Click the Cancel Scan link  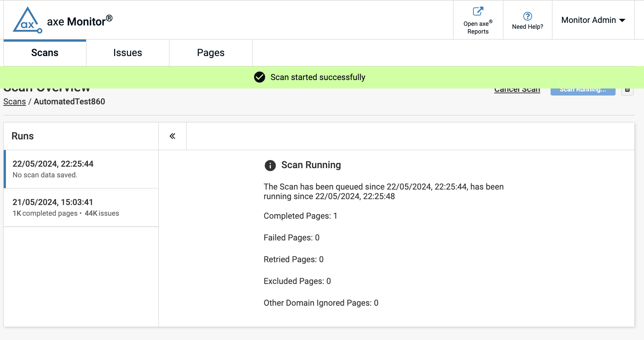tap(517, 90)
